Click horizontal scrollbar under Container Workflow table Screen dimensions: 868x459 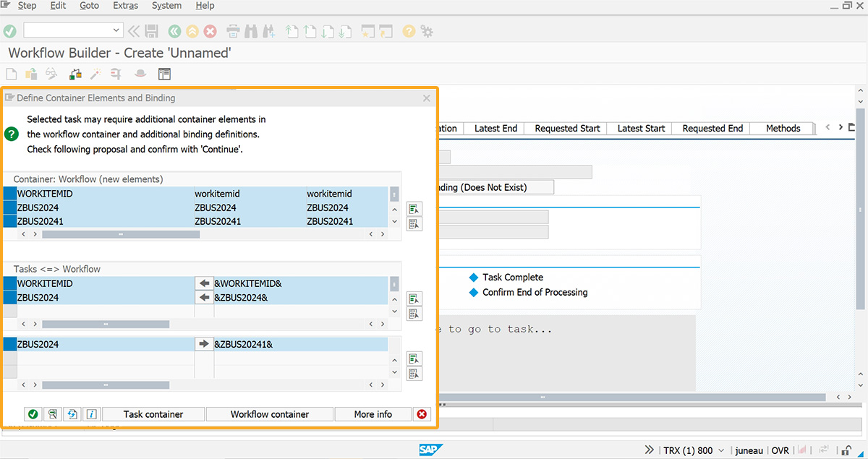pos(120,234)
